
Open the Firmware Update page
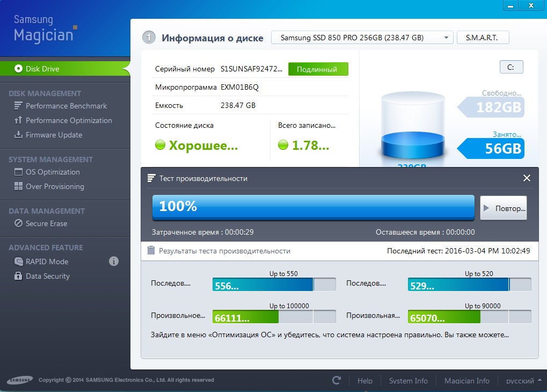click(x=54, y=135)
